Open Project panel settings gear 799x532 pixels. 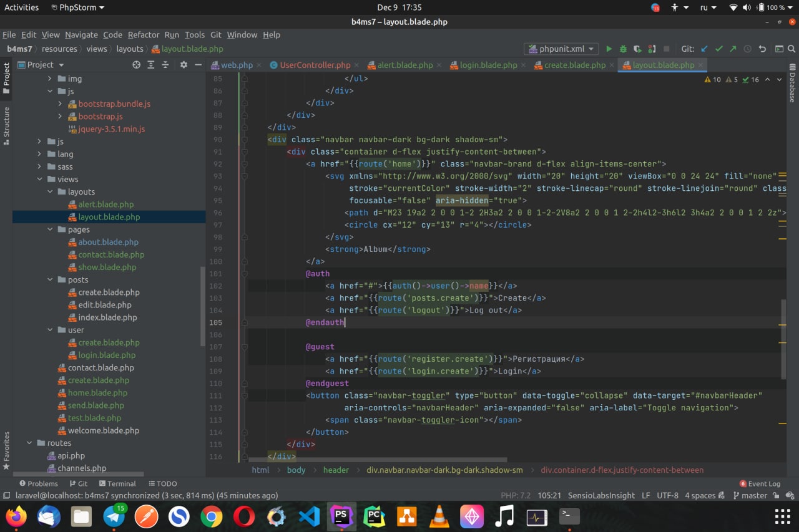[x=184, y=65]
